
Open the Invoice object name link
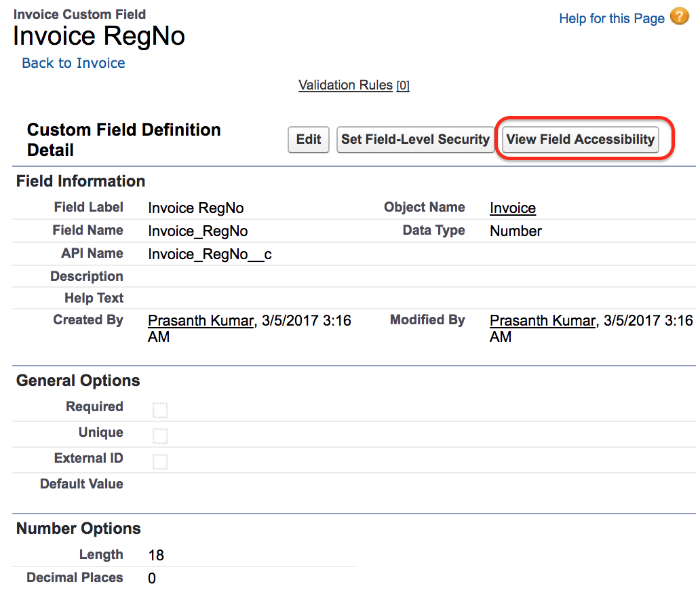pyautogui.click(x=513, y=208)
